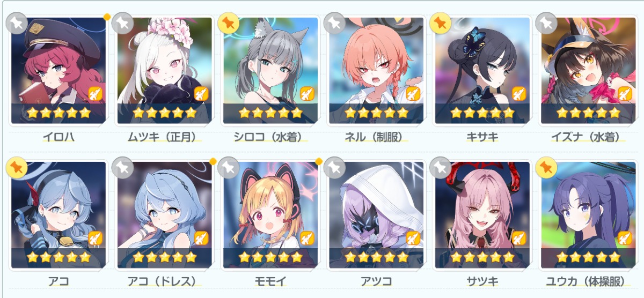
Task: Click the weapon icon on サツキ
Action: click(519, 239)
